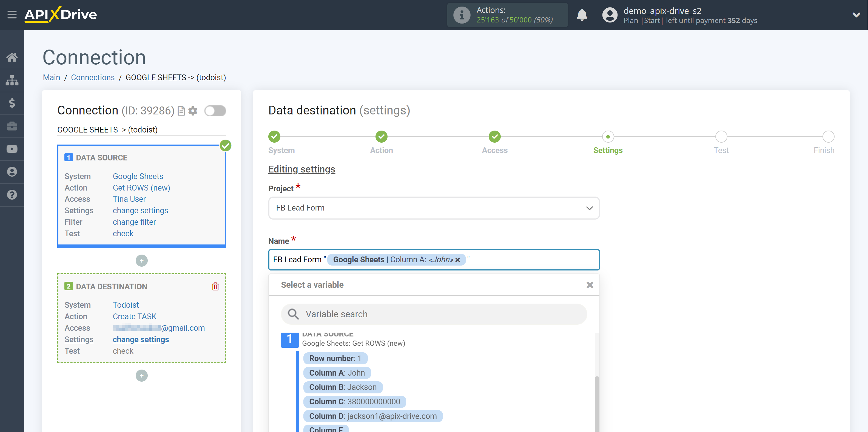Open the Main breadcrumb link
The image size is (868, 432).
pos(51,77)
